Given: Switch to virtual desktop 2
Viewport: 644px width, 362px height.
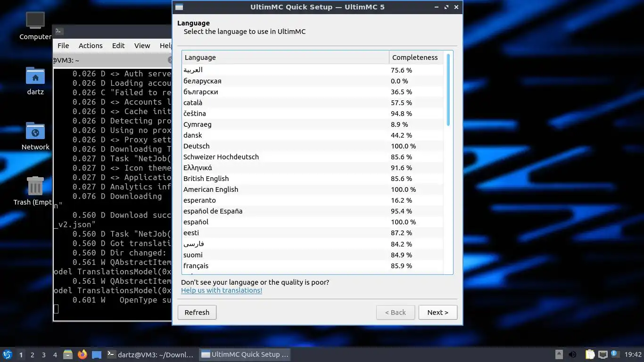Looking at the screenshot, I should tap(32, 354).
